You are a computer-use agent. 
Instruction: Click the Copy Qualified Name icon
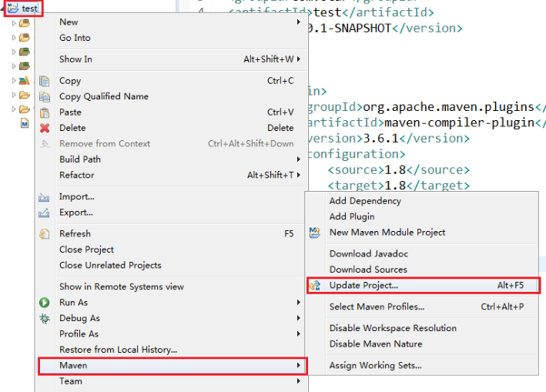(44, 97)
